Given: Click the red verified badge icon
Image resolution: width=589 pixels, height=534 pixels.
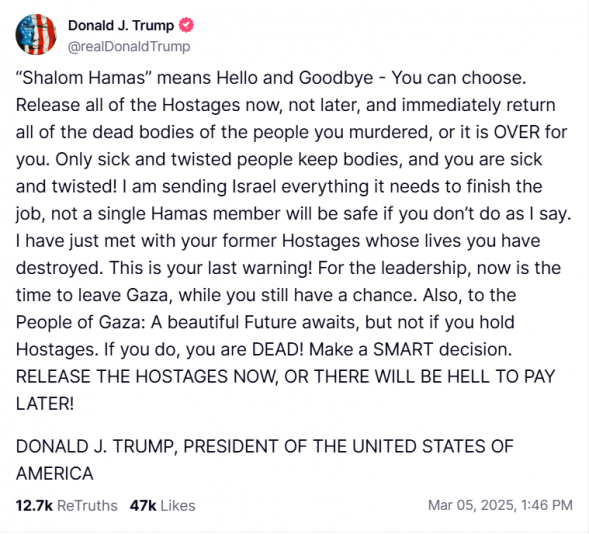Looking at the screenshot, I should click(186, 25).
